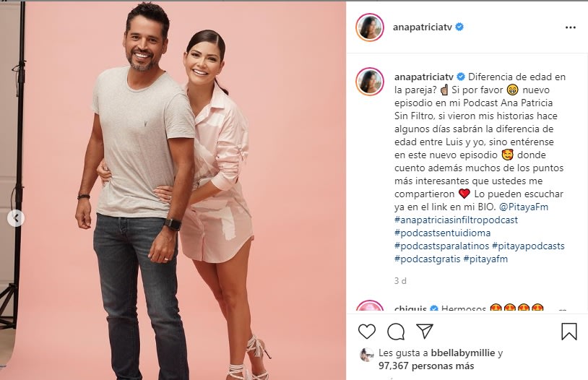588x380 pixels.
Task: View the 97,367 personas más likes list
Action: point(426,366)
